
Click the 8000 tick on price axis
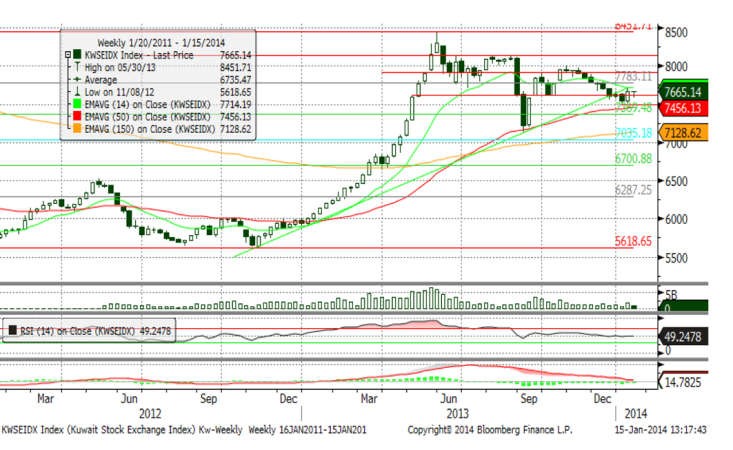pyautogui.click(x=676, y=66)
